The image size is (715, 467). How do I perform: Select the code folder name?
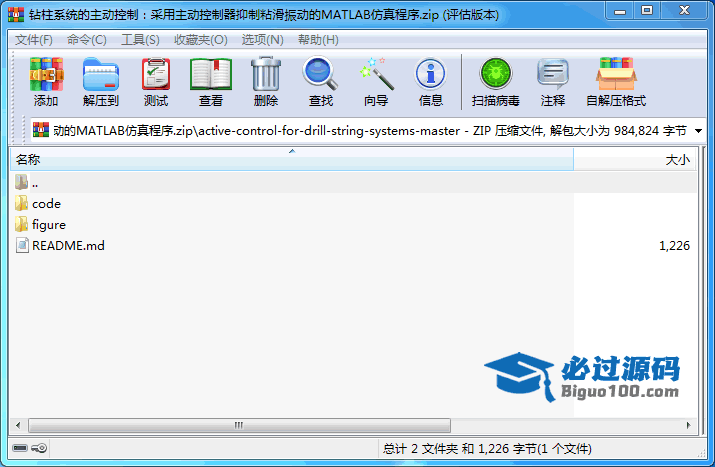47,203
